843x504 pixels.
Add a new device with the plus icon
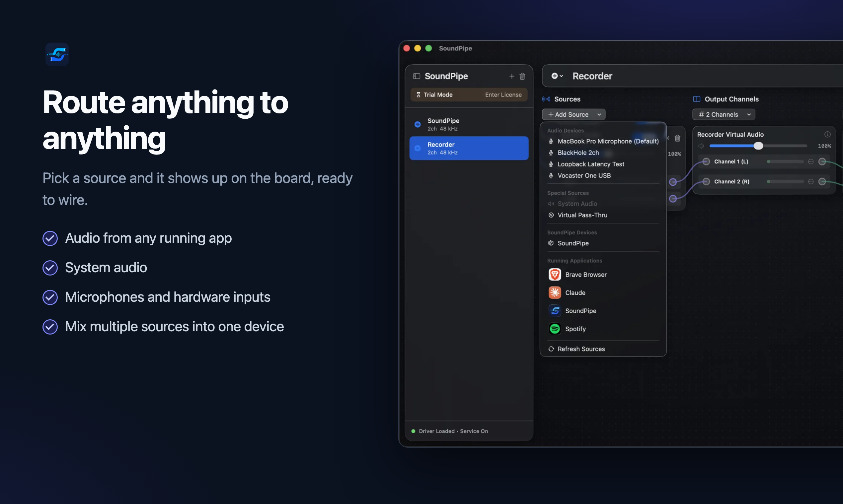[511, 76]
